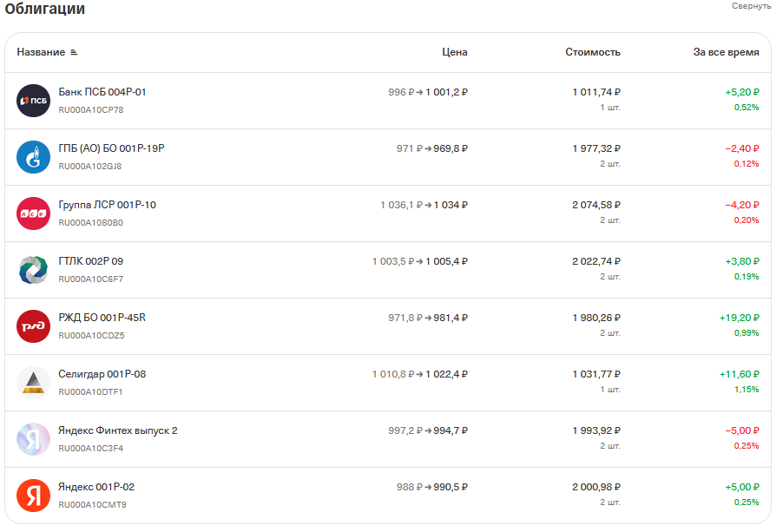This screenshot has width=776, height=532.
Task: Open Группа ЛСР 001P-10 bond details
Action: point(107,205)
